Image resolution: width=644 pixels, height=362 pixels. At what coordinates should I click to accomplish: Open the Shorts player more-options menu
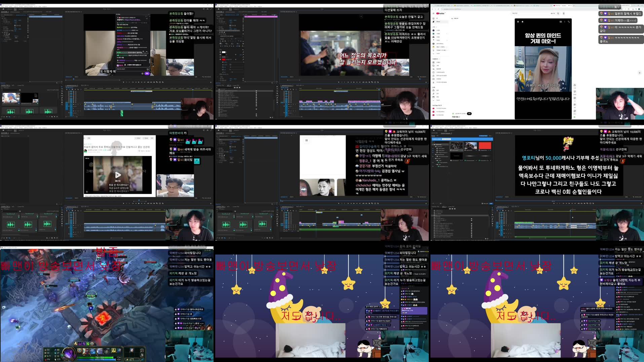(564, 22)
